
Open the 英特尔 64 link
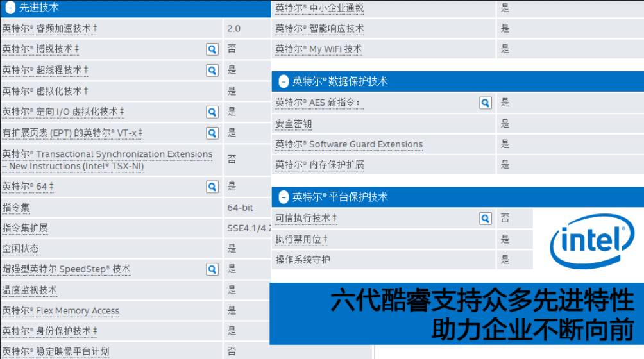tap(28, 187)
